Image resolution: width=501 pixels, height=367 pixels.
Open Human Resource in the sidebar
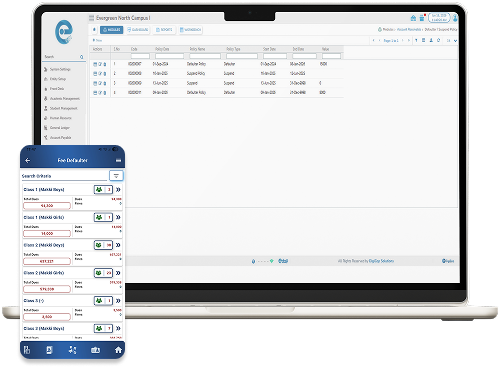[x=58, y=118]
